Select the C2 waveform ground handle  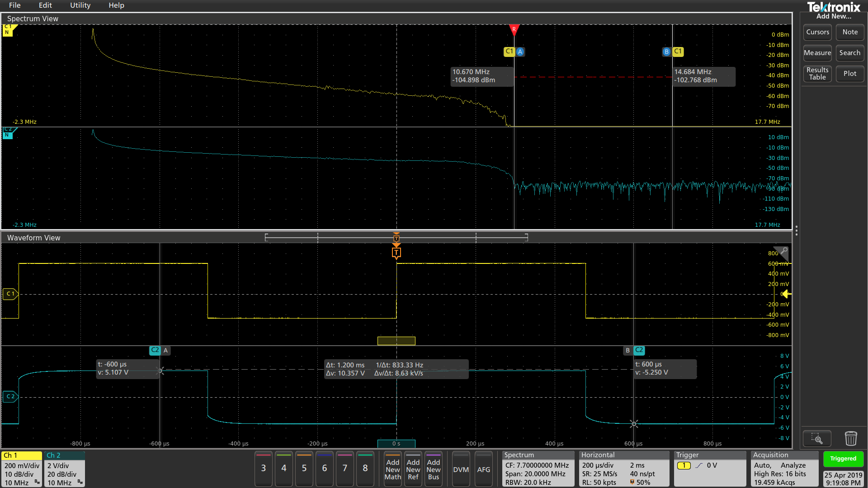[10, 396]
